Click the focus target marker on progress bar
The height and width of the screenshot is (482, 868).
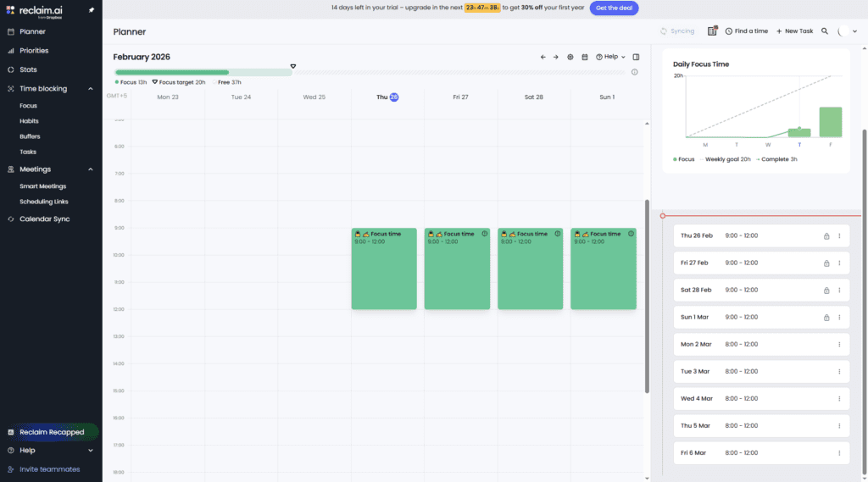click(x=292, y=66)
